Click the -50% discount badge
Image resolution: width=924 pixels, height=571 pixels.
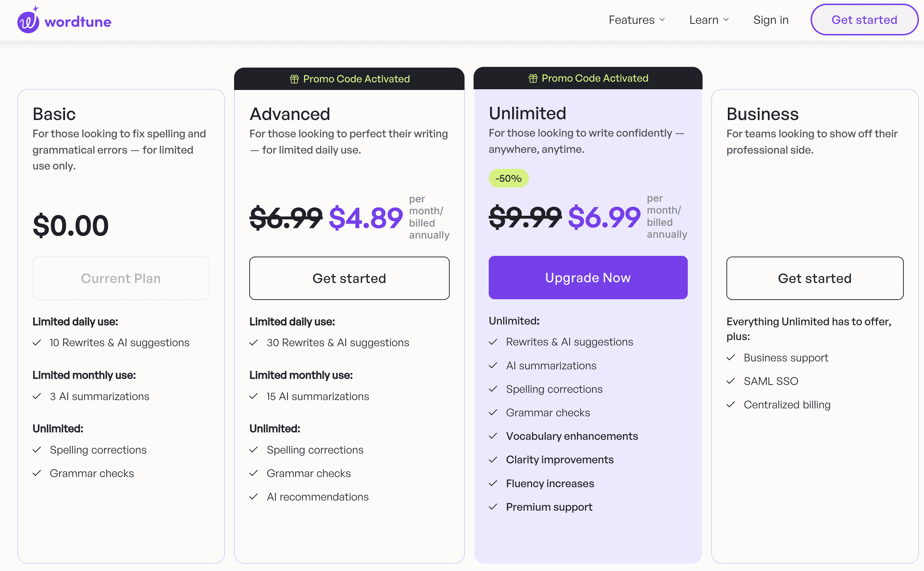508,178
